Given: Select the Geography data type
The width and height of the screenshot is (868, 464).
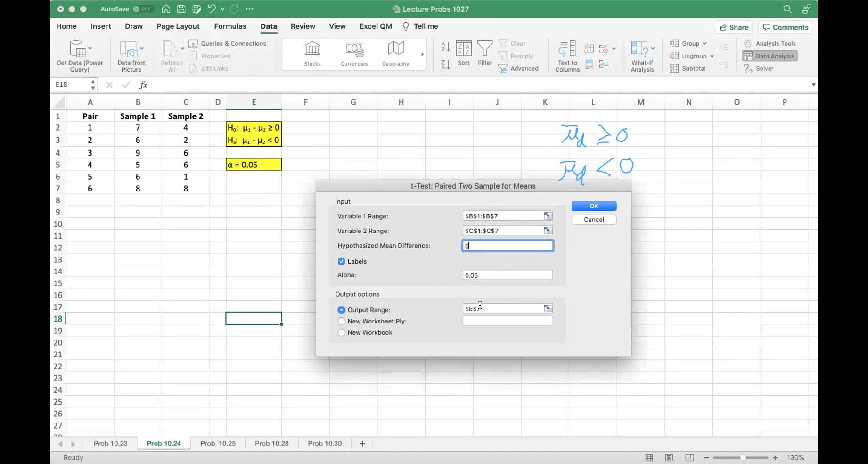Looking at the screenshot, I should pyautogui.click(x=396, y=53).
